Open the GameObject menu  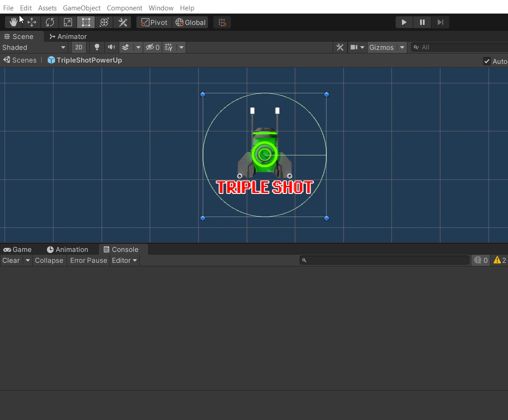pos(82,8)
